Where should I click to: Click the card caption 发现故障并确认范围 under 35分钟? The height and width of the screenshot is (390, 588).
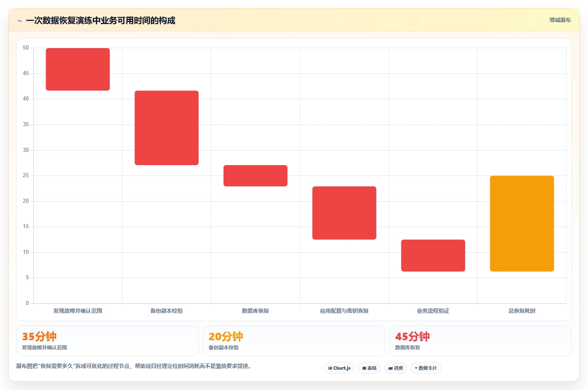[44, 348]
